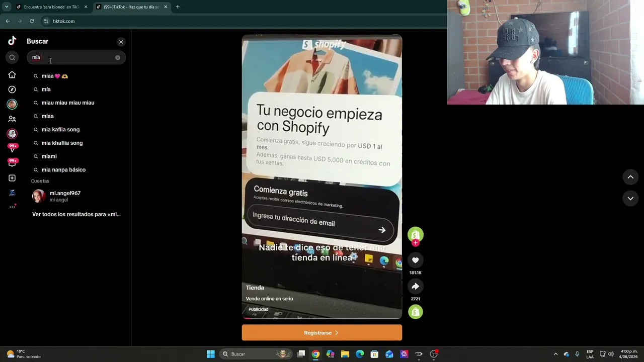Open the Shopify sound disc below share count
The width and height of the screenshot is (644, 362).
(x=415, y=312)
